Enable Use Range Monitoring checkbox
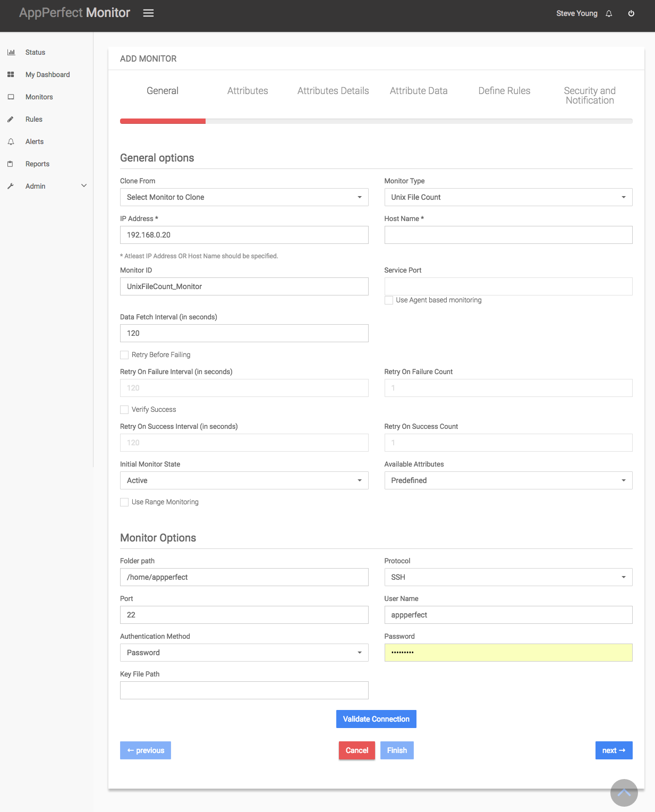 (x=124, y=502)
